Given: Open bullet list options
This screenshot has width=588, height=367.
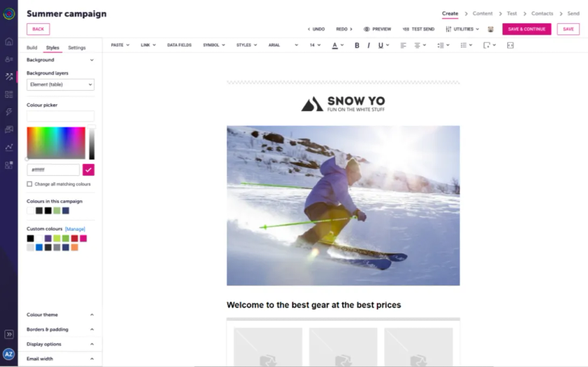Looking at the screenshot, I should click(x=466, y=46).
